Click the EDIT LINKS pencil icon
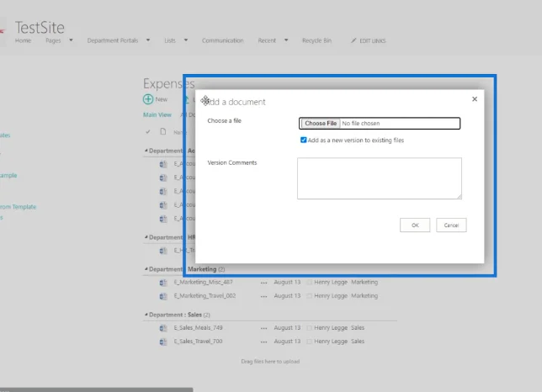This screenshot has width=542, height=392. [353, 40]
